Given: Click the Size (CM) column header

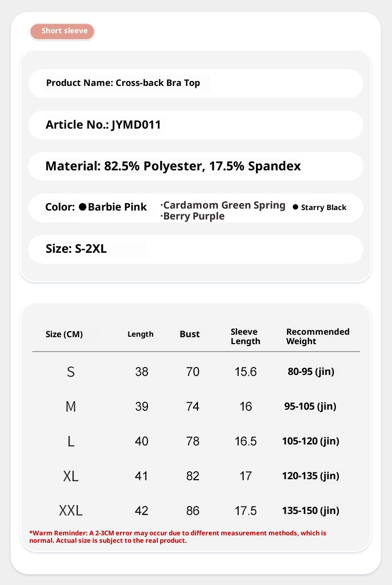Looking at the screenshot, I should pos(64,334).
